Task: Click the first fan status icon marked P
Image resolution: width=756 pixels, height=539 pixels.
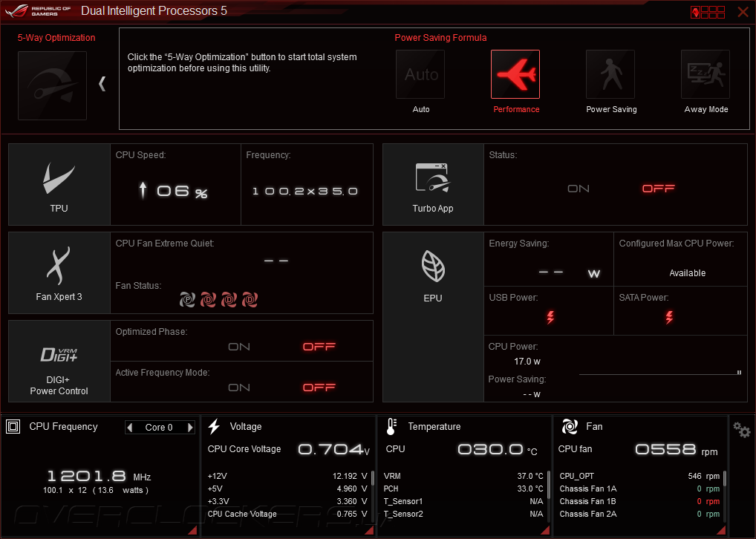Action: [188, 299]
